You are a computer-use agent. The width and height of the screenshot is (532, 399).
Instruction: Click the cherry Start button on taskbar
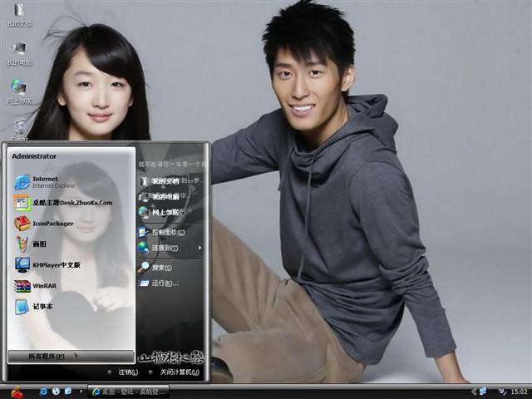[15, 390]
